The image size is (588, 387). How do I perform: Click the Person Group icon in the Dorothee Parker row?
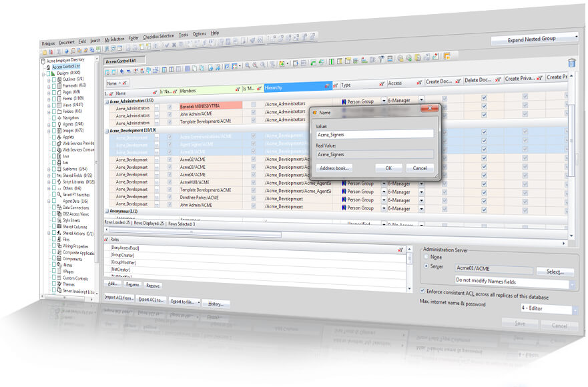[344, 200]
